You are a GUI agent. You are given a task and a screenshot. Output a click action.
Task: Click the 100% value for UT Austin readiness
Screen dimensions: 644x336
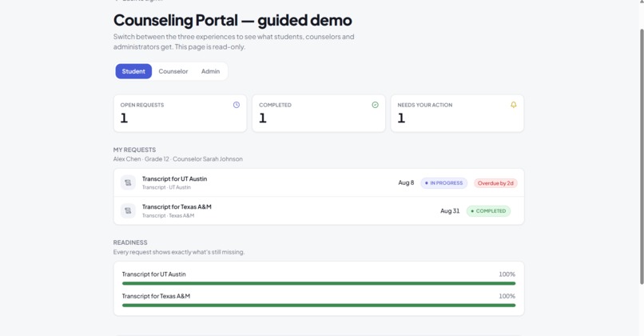tap(507, 274)
